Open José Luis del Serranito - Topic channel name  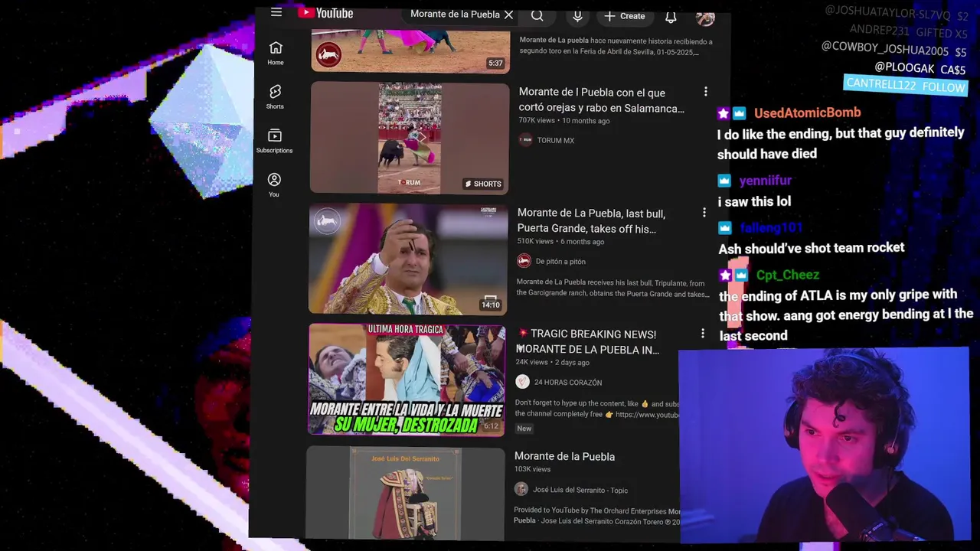(x=580, y=491)
